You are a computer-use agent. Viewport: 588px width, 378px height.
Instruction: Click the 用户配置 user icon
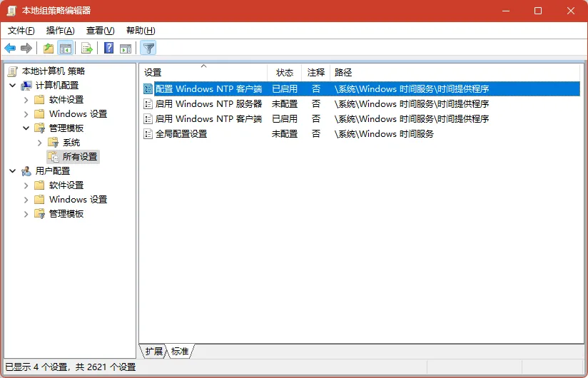click(x=26, y=171)
